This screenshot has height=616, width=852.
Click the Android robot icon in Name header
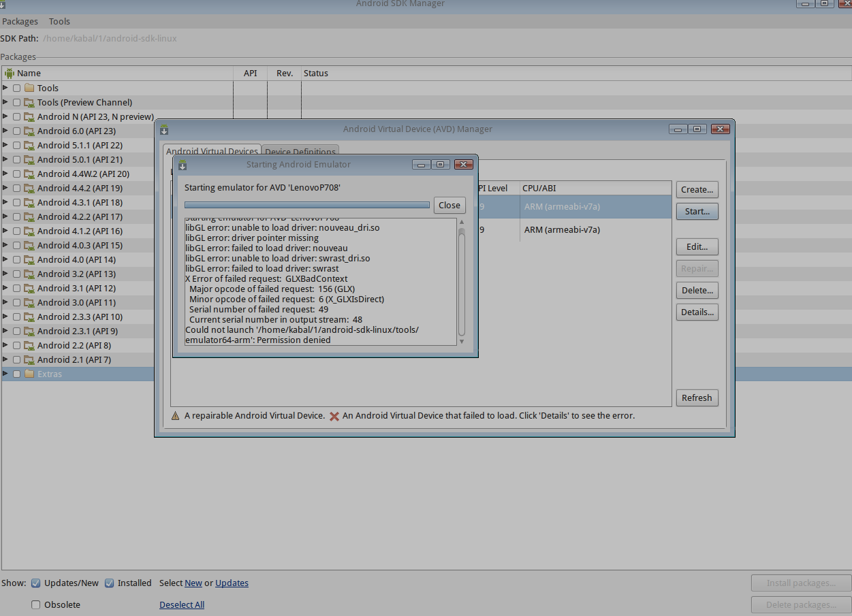[10, 73]
